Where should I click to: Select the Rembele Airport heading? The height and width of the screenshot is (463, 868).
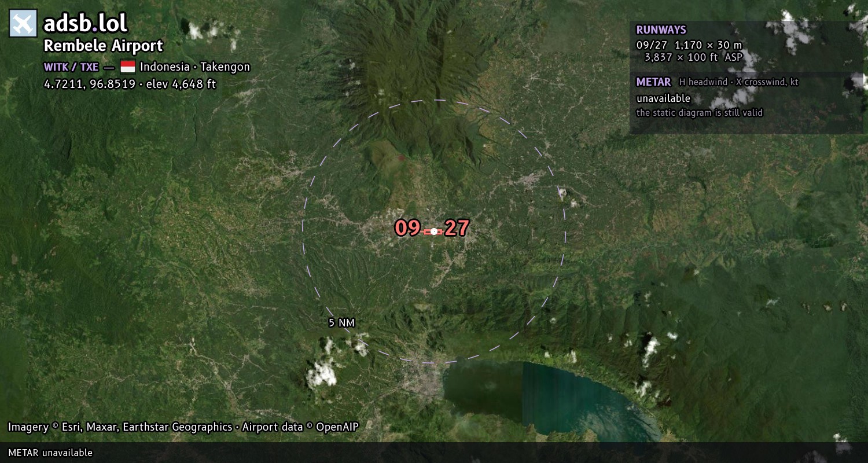104,46
